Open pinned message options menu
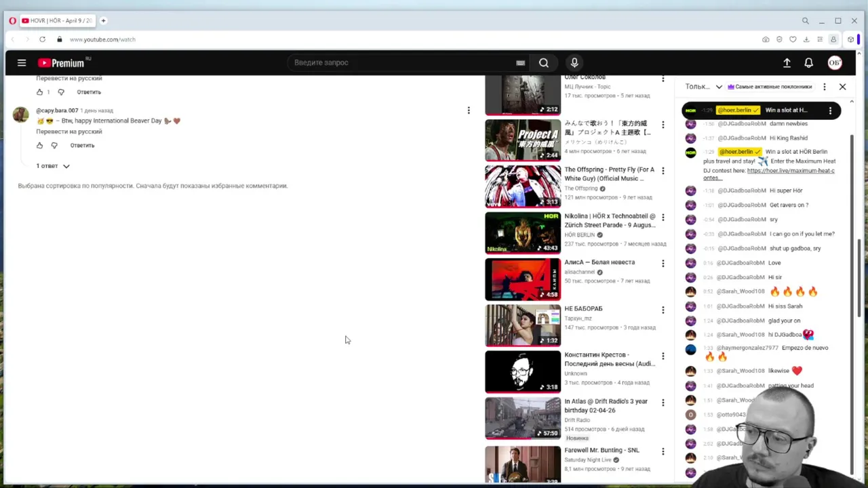 pyautogui.click(x=830, y=110)
